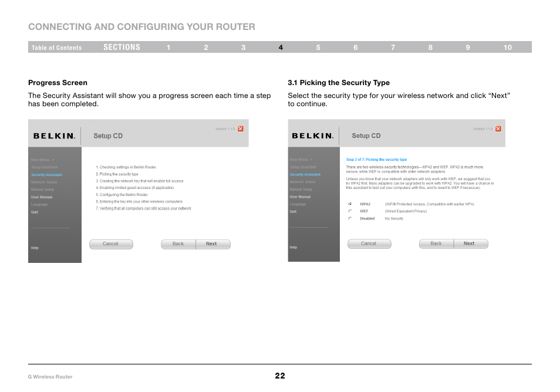Open User Manual in security type window sidebar

click(300, 197)
